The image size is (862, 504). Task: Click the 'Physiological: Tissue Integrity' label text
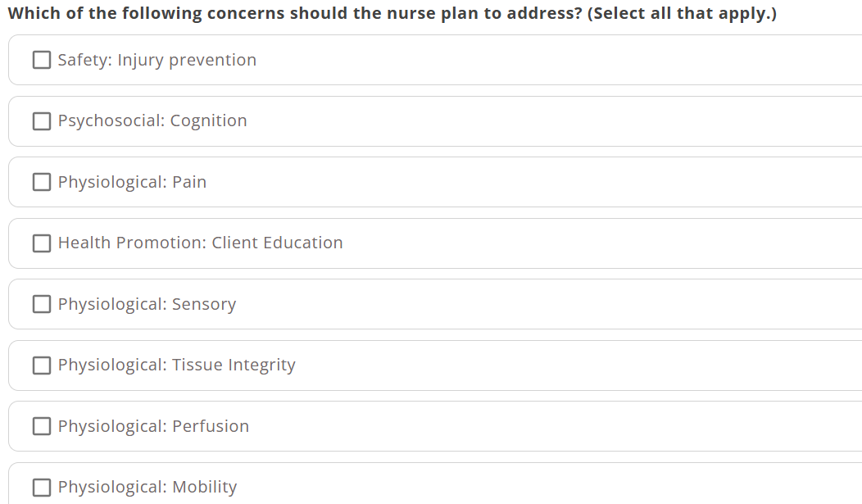(176, 366)
